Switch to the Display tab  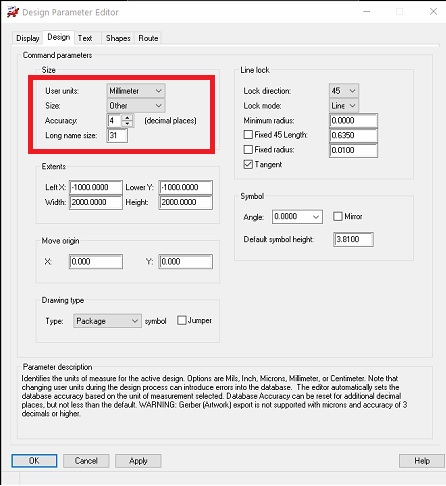tap(28, 38)
